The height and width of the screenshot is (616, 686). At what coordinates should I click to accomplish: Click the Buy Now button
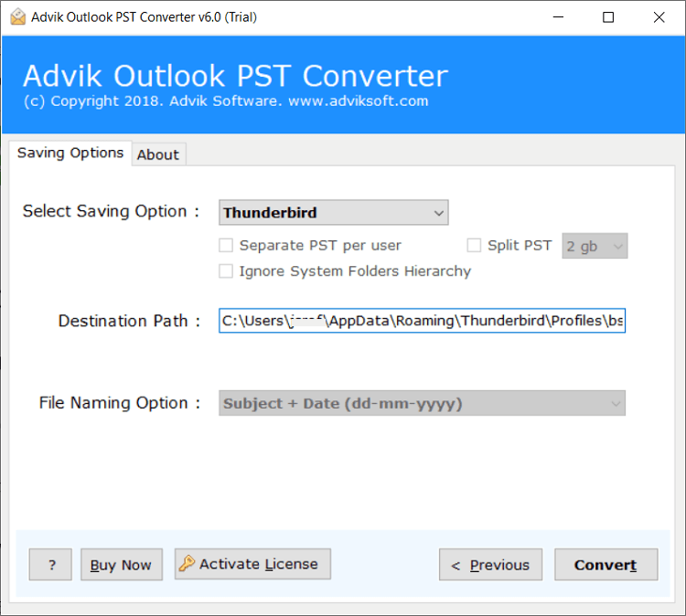[121, 565]
